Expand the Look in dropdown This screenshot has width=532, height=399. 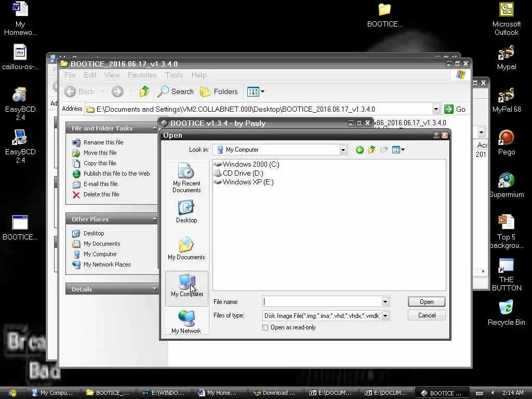pos(343,150)
